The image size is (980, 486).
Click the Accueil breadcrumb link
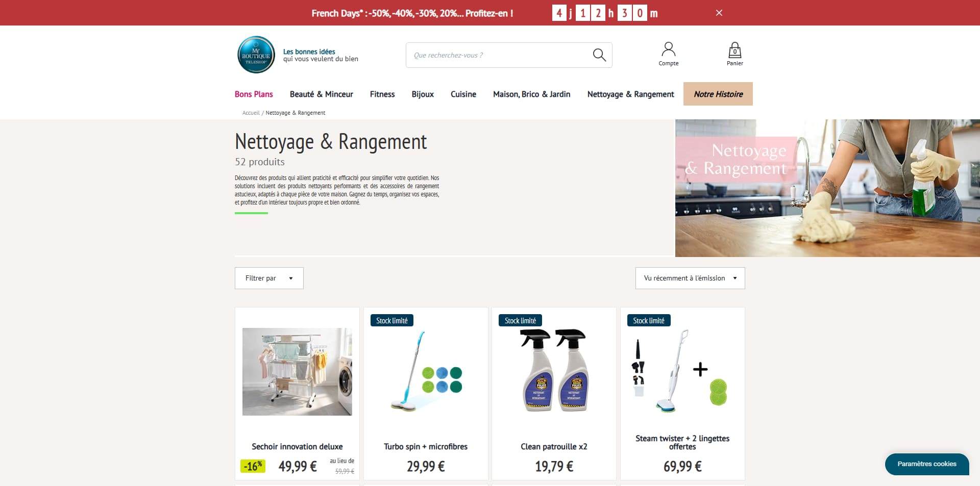(251, 113)
